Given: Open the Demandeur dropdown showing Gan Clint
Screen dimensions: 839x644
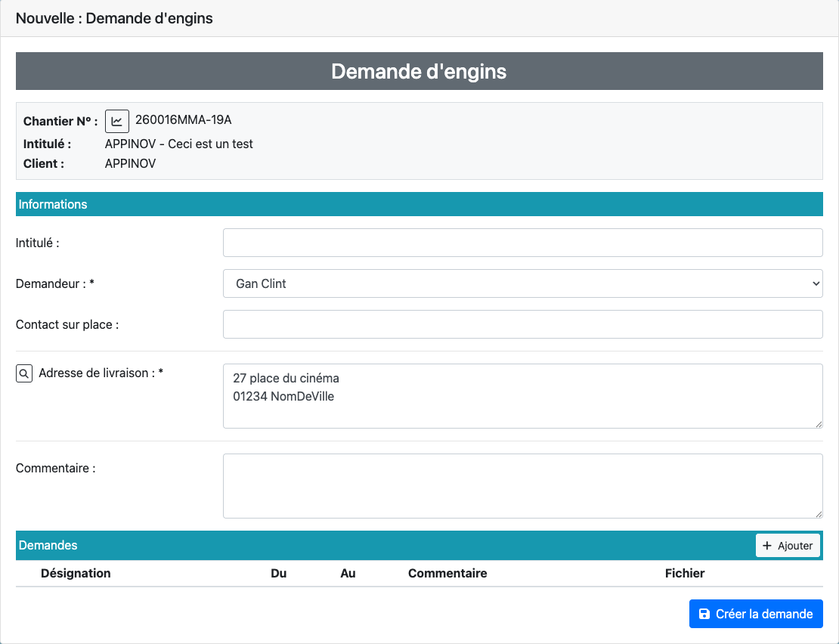Looking at the screenshot, I should 522,283.
